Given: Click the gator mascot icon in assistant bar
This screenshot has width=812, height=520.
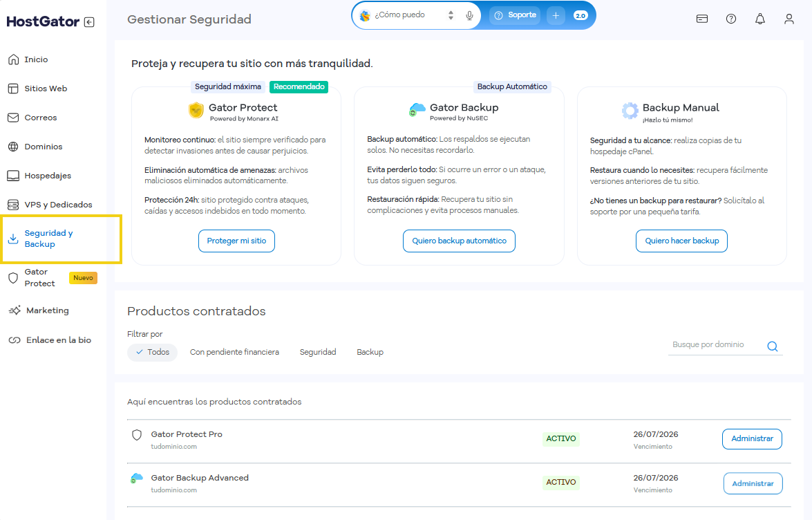Looking at the screenshot, I should pos(365,15).
